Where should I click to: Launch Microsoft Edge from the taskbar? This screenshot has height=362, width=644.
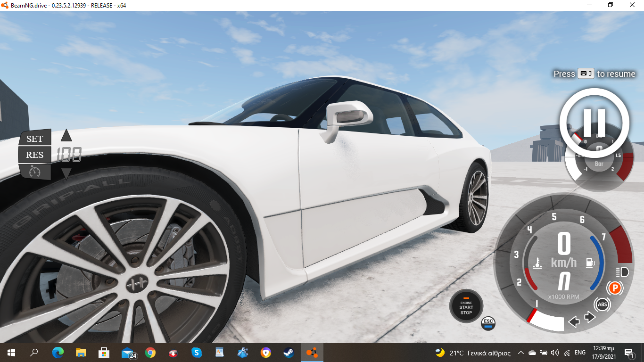(58, 352)
